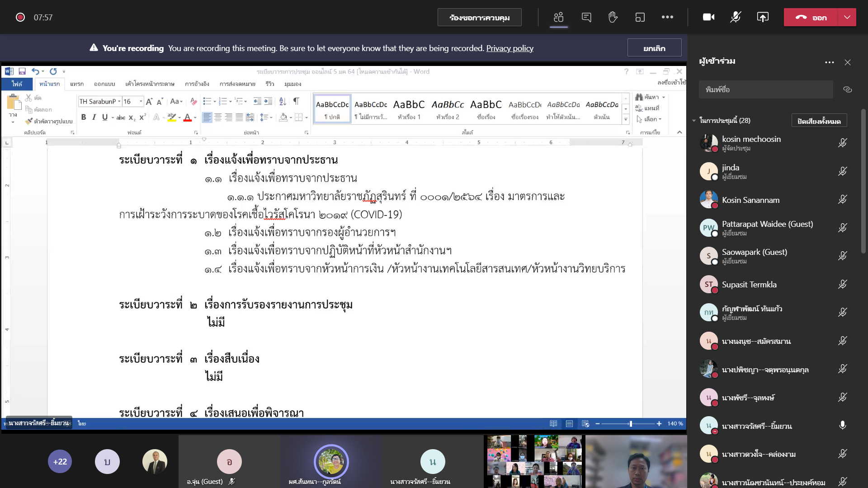This screenshot has height=488, width=868.
Task: Open the meeting chat icon
Action: click(586, 17)
